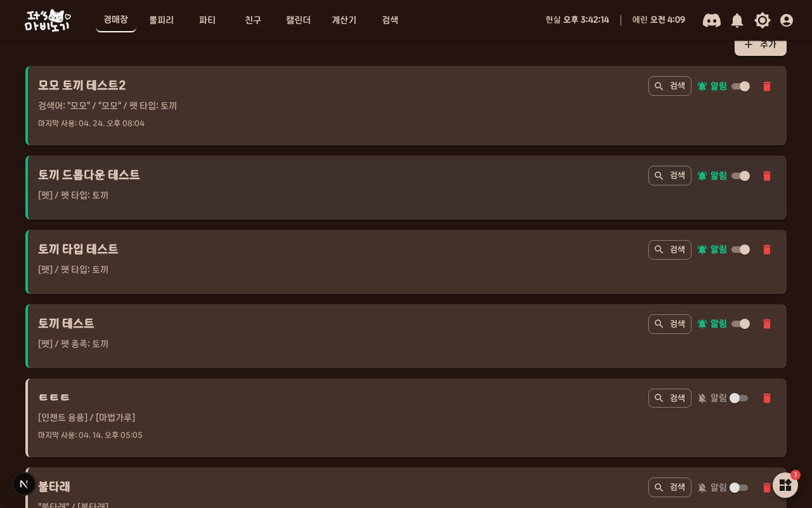Click muted alarm bell for ㅌㅌㅌ
812x508 pixels.
pyautogui.click(x=702, y=398)
